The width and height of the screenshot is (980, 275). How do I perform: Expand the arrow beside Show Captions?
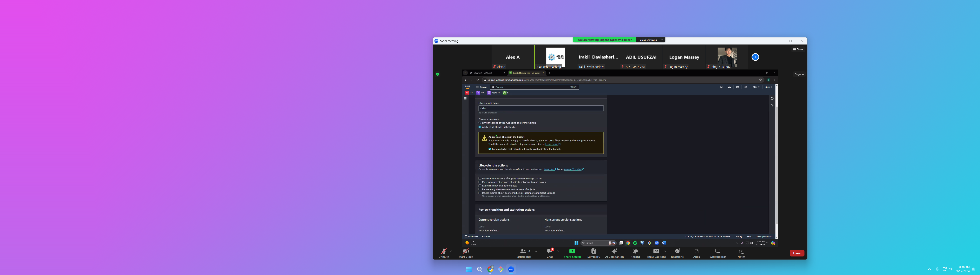(x=665, y=251)
